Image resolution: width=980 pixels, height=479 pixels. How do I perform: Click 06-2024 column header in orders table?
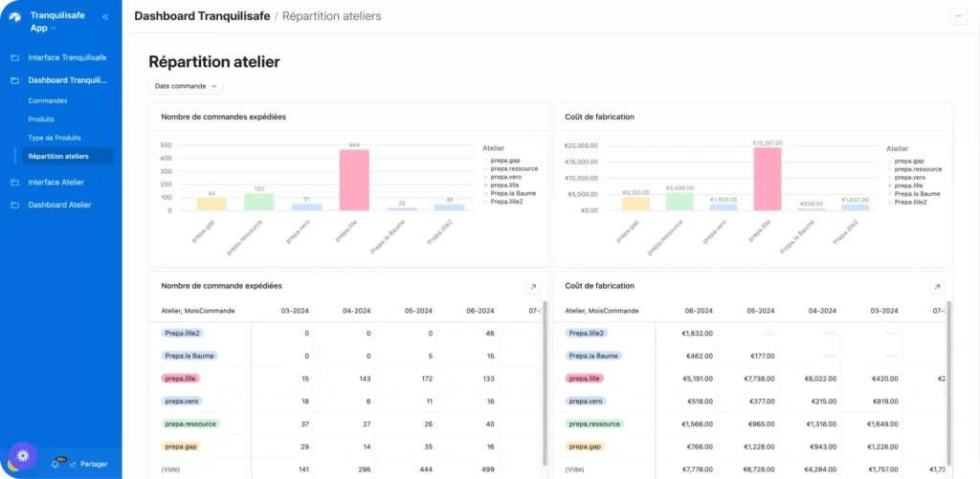click(x=480, y=311)
